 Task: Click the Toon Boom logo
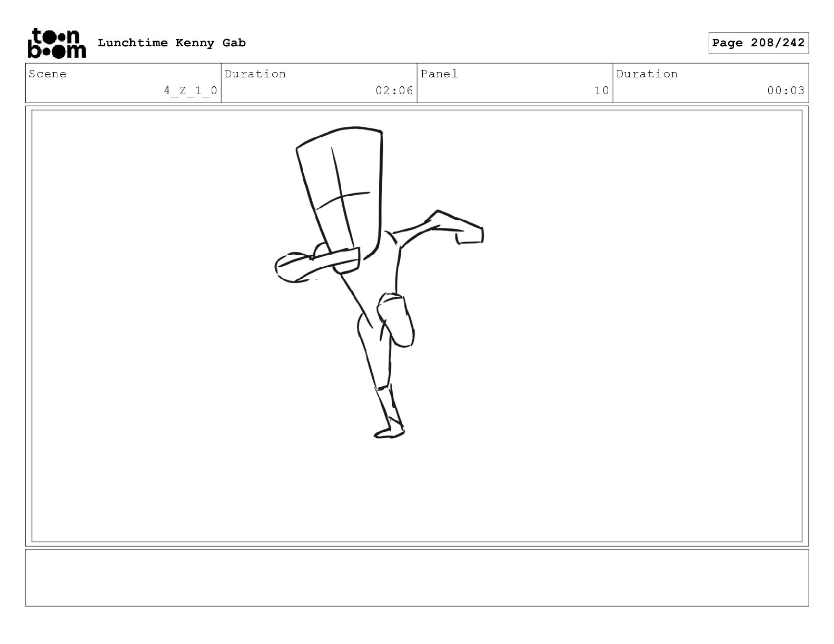pos(56,43)
